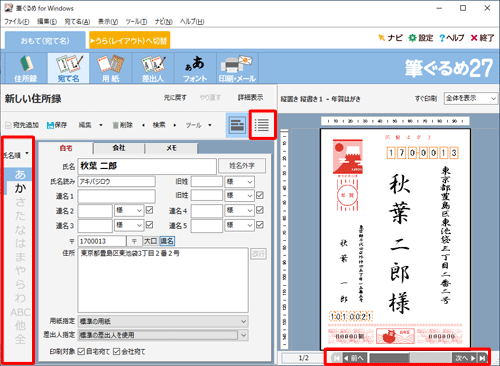The height and width of the screenshot is (366, 500).
Task: Switch to card view icon
Action: click(x=237, y=125)
